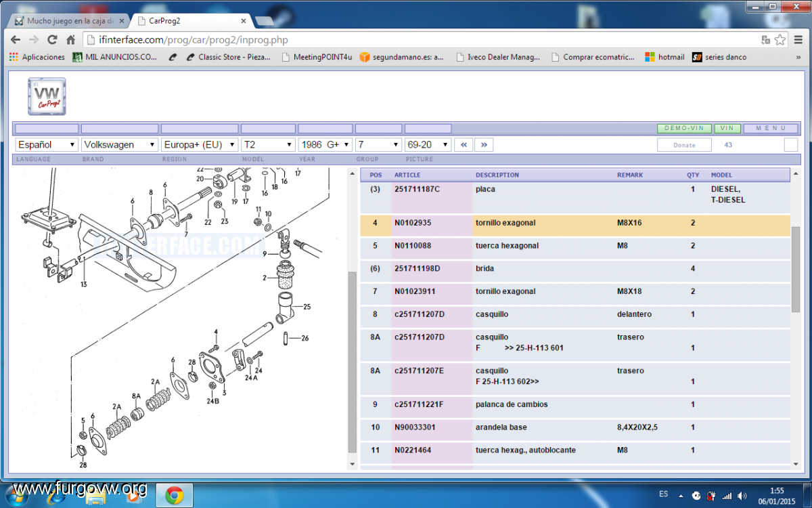812x508 pixels.
Task: Bookmark this page with the star
Action: click(x=780, y=40)
